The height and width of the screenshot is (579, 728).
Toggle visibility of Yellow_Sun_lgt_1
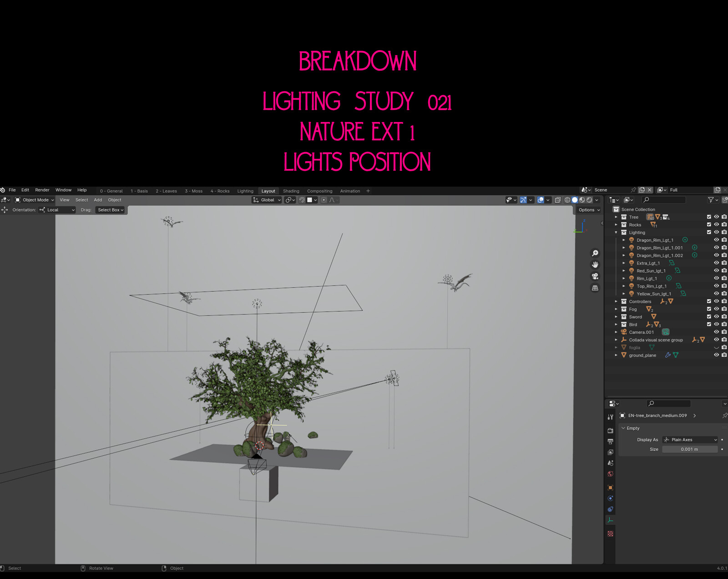point(716,294)
